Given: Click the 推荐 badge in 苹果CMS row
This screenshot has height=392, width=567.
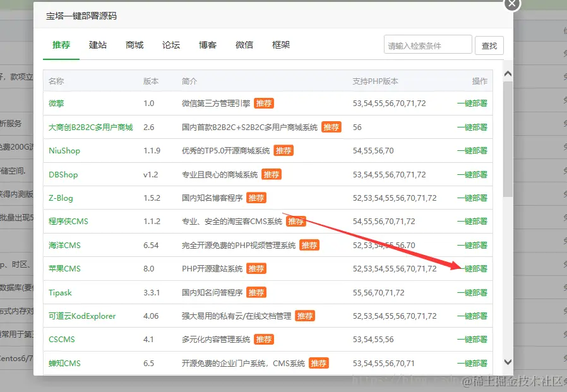Looking at the screenshot, I should tap(256, 269).
